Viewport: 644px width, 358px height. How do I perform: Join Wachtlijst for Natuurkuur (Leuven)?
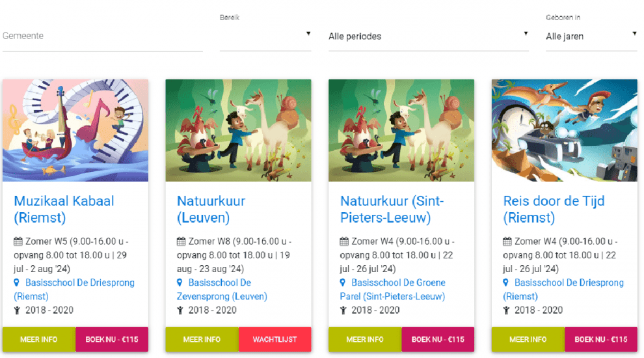275,340
